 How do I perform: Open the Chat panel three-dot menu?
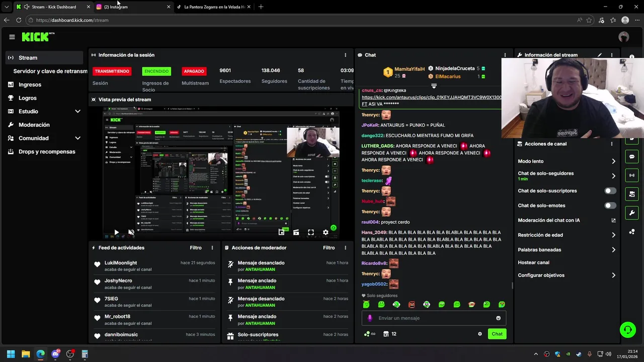point(505,55)
